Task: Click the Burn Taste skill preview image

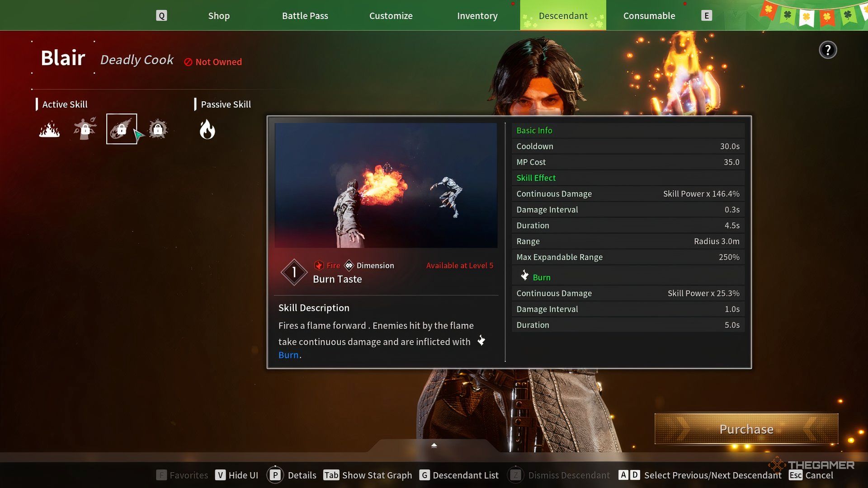Action: point(386,185)
